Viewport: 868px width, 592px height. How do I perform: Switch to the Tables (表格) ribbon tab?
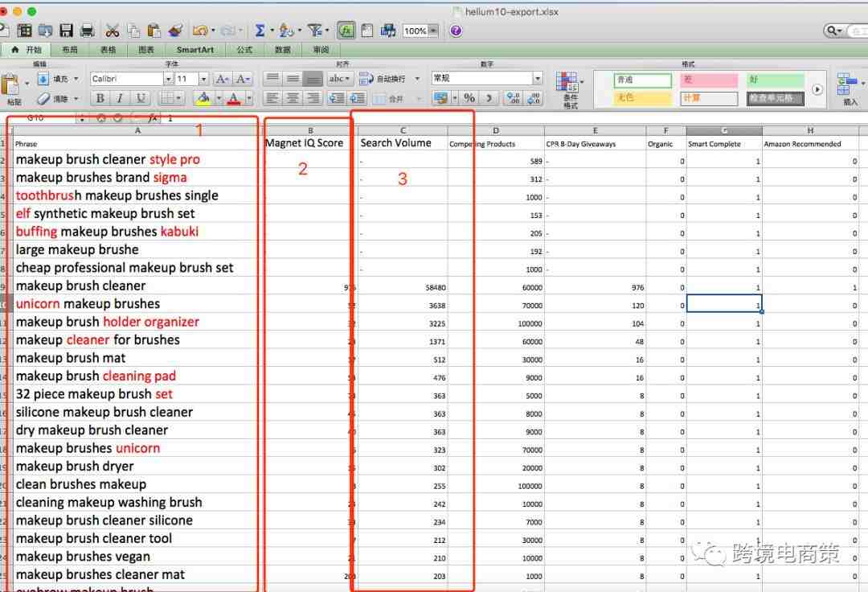click(x=108, y=49)
